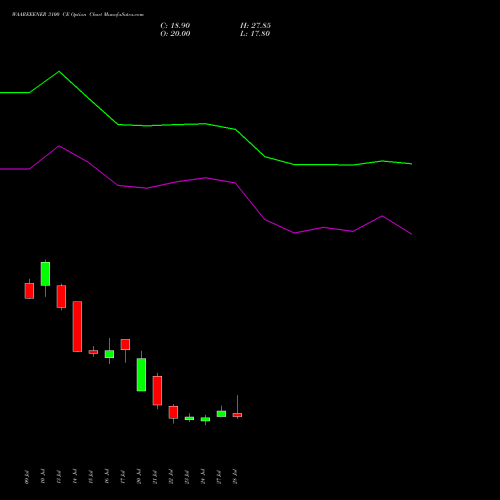Image resolution: width=500 pixels, height=500 pixels.
Task: Click the large green candle for 20 Jul
Action: 141,375
